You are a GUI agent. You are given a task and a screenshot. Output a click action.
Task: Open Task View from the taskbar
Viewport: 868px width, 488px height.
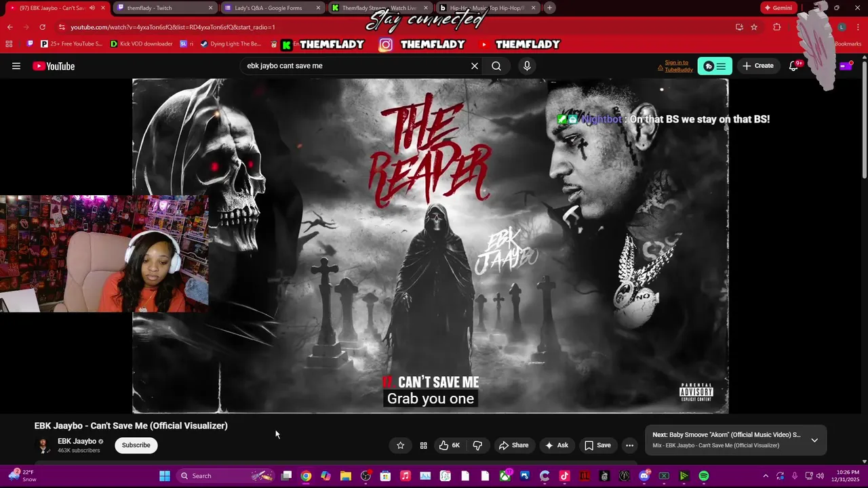click(286, 476)
